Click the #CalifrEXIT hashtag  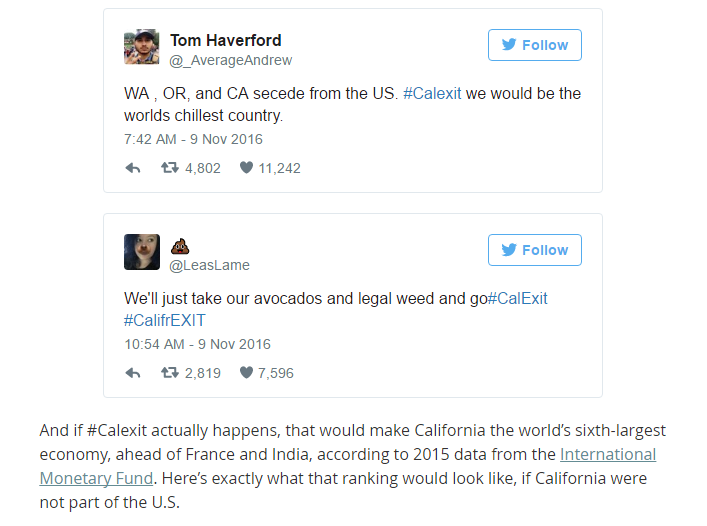coord(166,320)
